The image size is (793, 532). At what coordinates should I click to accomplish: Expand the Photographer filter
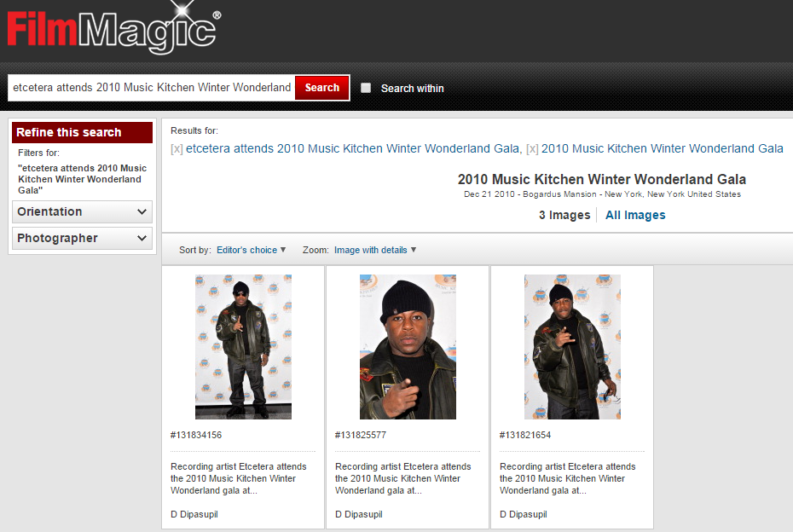[83, 239]
